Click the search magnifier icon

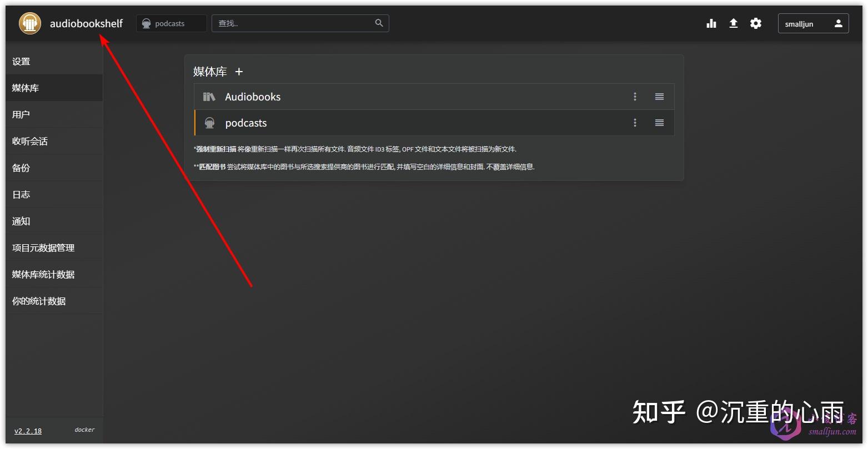pos(379,23)
